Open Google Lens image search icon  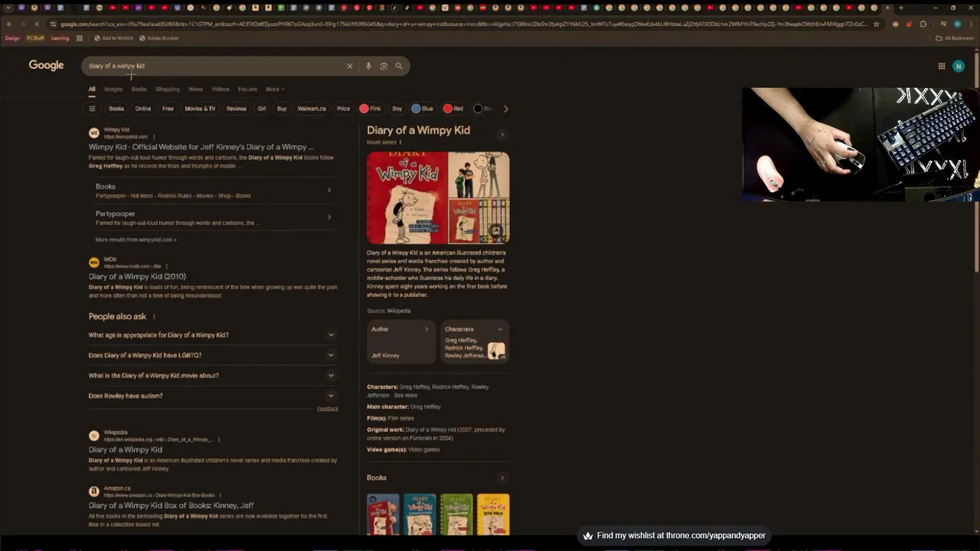coord(384,66)
